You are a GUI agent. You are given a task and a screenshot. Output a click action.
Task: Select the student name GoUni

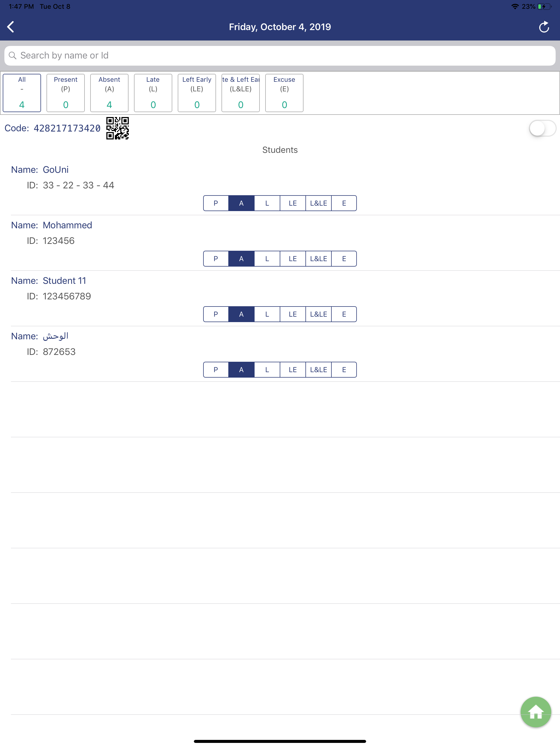[x=56, y=170]
